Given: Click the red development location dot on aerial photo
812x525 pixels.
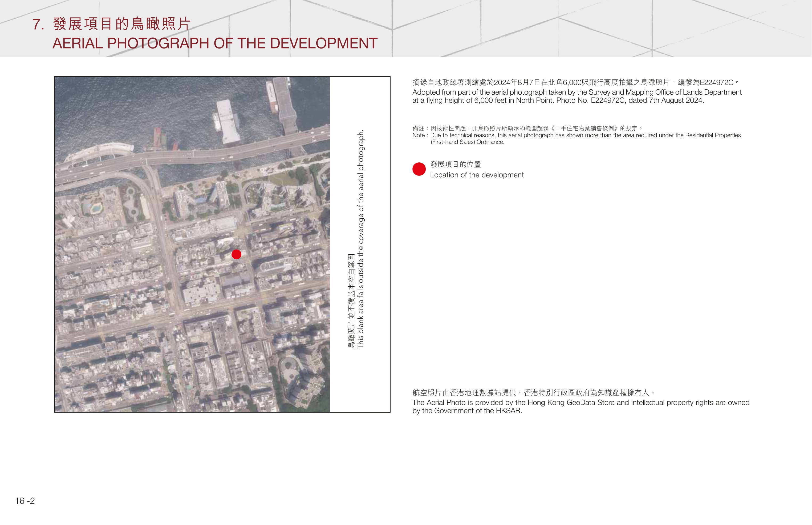Looking at the screenshot, I should click(x=236, y=254).
